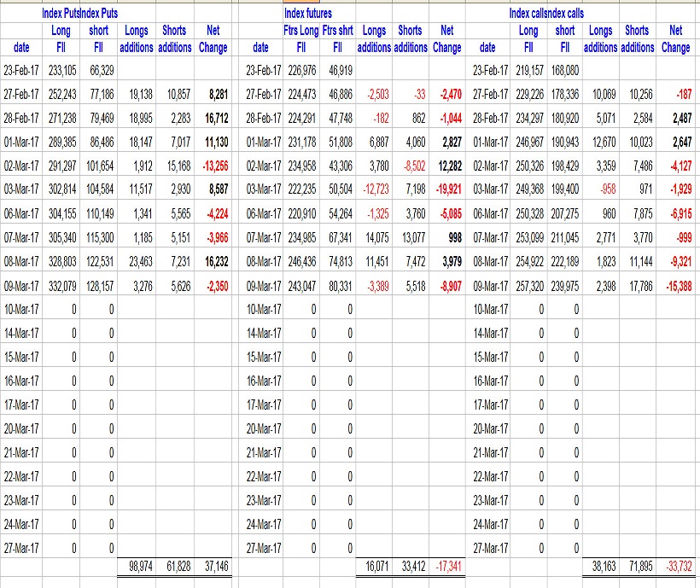
Task: Click futures short FII value 80,331
Action: pos(336,284)
